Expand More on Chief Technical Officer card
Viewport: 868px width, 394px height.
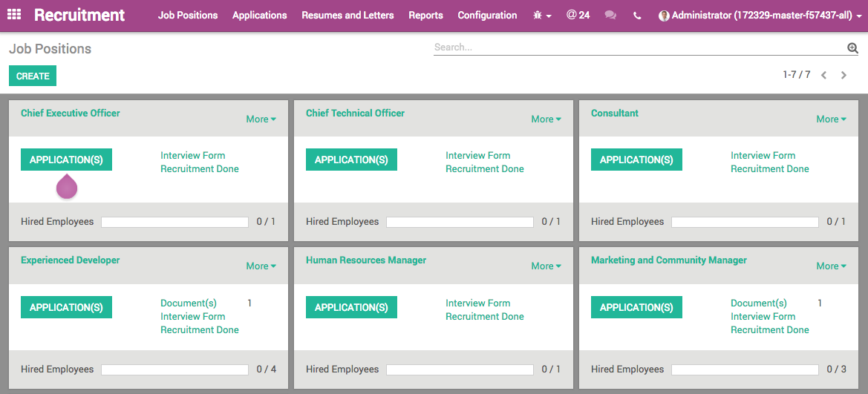pos(546,119)
